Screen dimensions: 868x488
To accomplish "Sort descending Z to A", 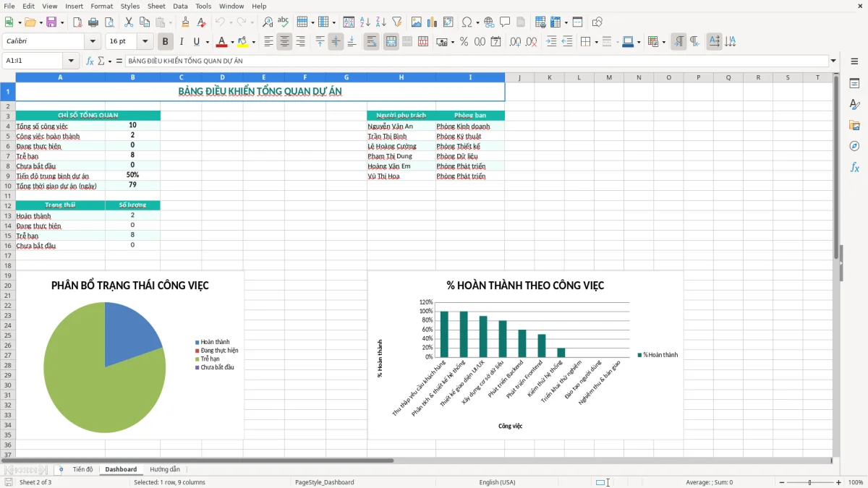I will pos(381,22).
